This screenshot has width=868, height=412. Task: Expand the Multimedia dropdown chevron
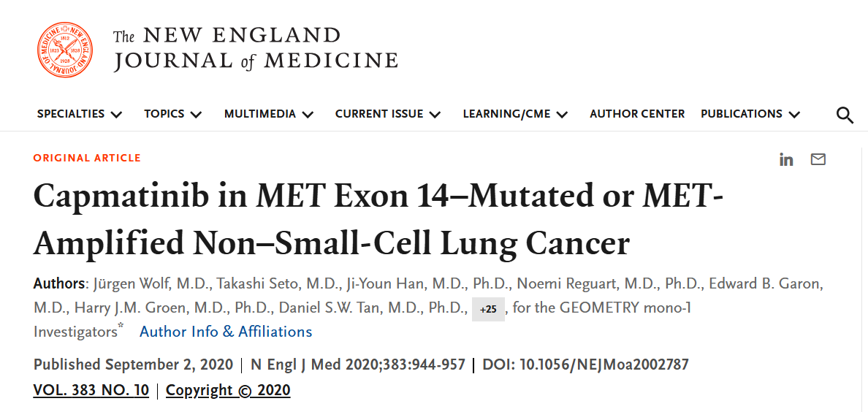pyautogui.click(x=308, y=115)
